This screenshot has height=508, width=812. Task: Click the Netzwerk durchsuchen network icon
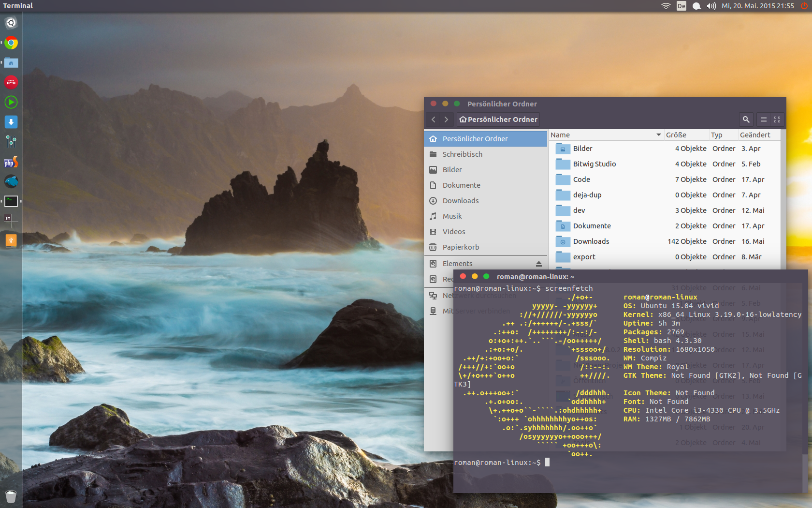click(x=433, y=296)
